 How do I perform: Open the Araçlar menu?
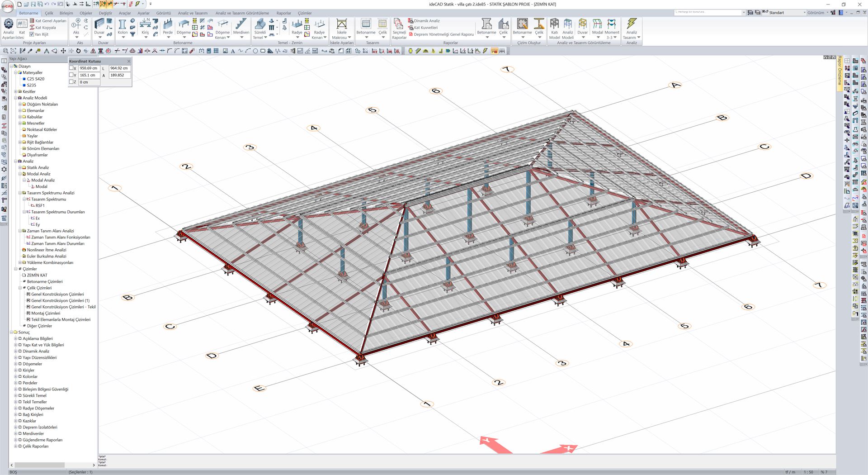[125, 13]
